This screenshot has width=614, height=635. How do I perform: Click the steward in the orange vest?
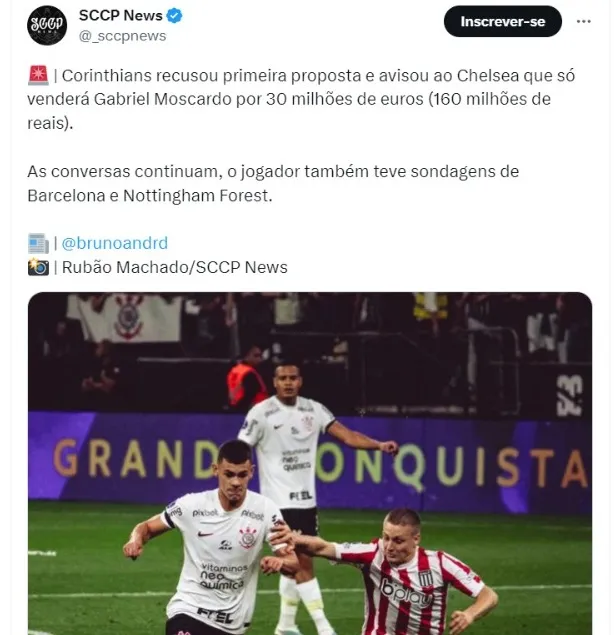pyautogui.click(x=246, y=377)
